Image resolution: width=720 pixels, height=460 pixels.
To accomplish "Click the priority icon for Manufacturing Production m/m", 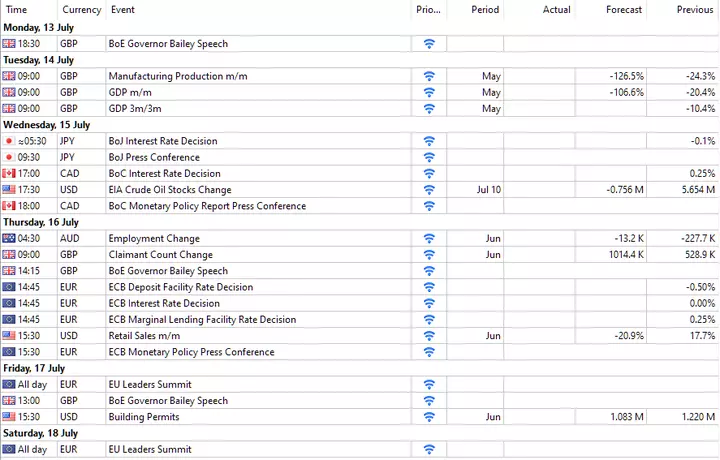I will (429, 76).
